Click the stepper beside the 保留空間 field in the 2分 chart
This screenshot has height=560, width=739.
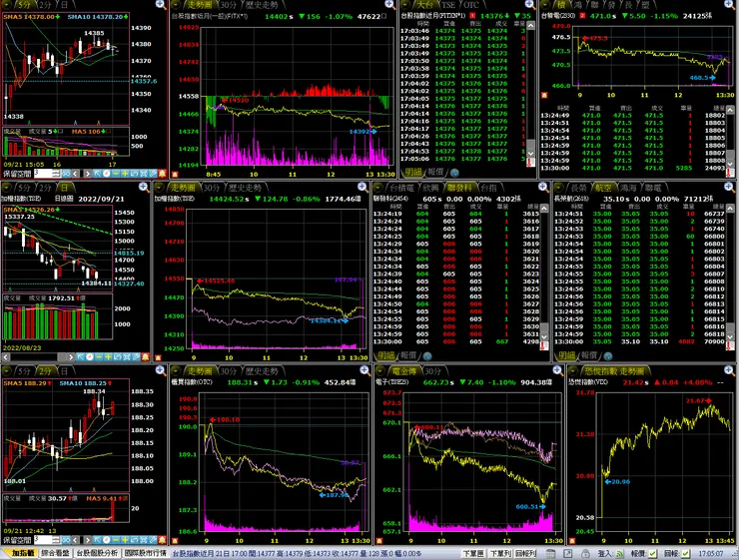pyautogui.click(x=56, y=540)
